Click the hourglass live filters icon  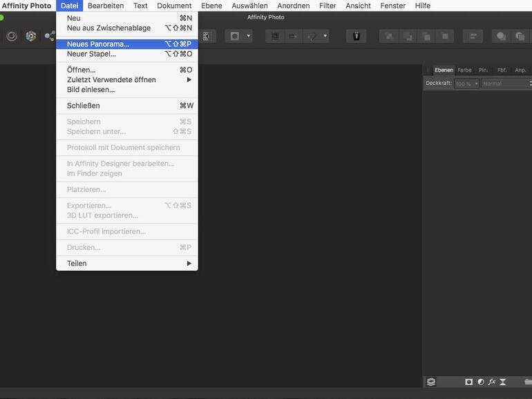[x=503, y=382]
